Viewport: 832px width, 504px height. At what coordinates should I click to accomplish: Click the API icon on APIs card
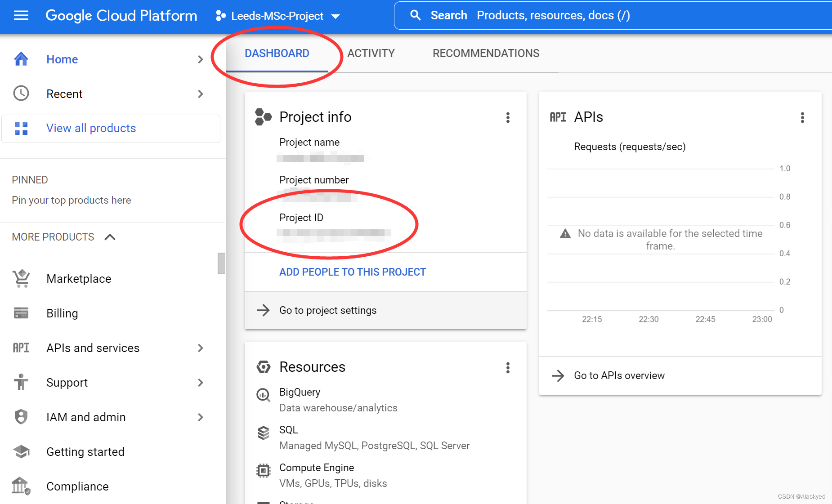coord(558,117)
